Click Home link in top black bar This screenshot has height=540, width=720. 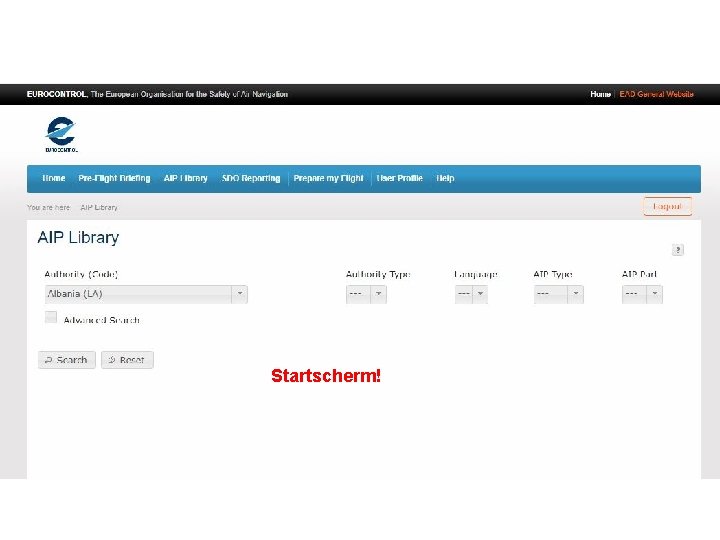(600, 94)
